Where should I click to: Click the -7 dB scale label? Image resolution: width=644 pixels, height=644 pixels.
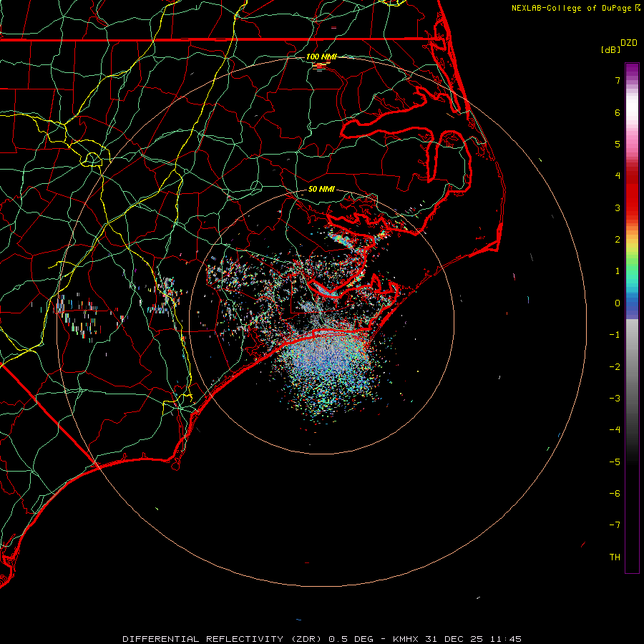coord(615,525)
